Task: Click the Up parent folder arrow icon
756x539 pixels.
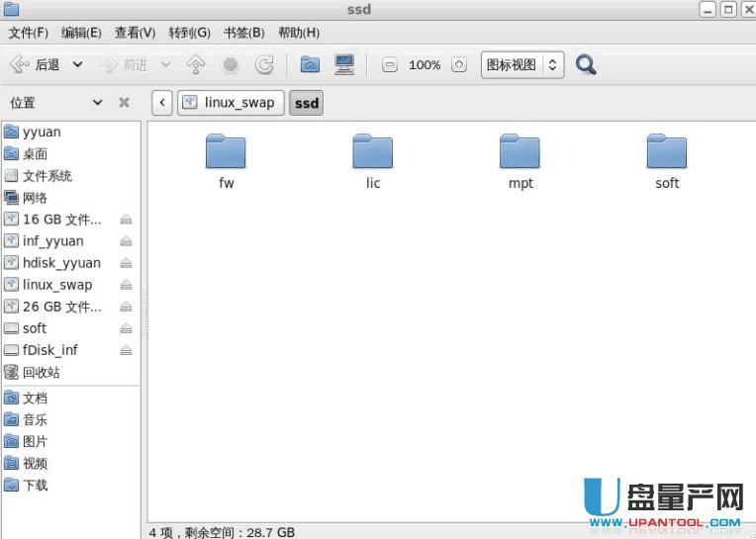Action: coord(196,65)
